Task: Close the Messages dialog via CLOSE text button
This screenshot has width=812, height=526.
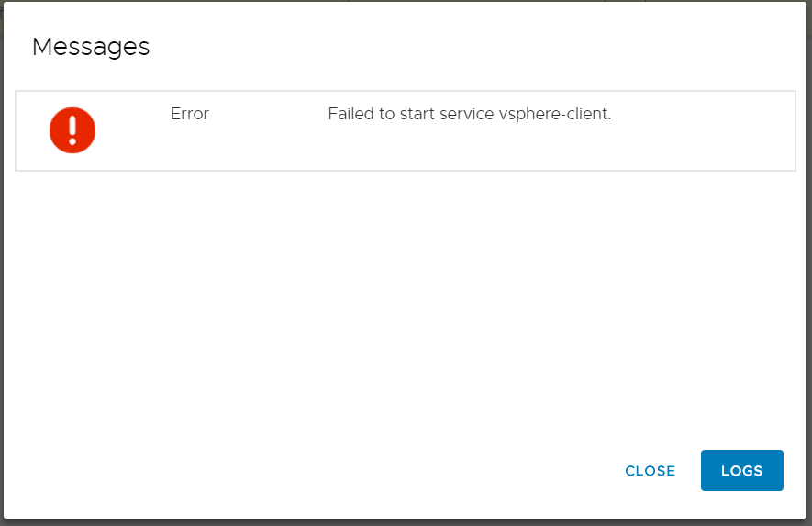Action: click(650, 471)
